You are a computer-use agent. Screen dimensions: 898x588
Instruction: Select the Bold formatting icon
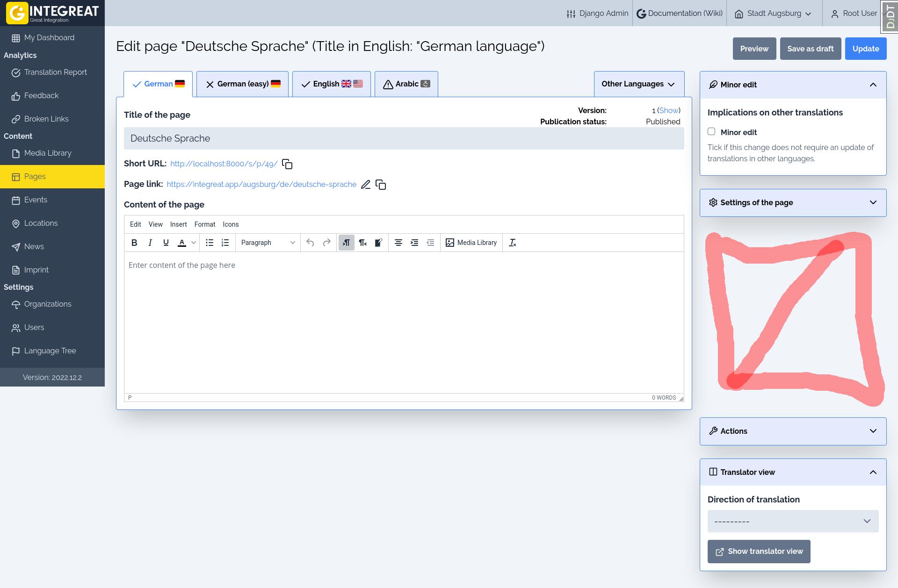[x=134, y=243]
